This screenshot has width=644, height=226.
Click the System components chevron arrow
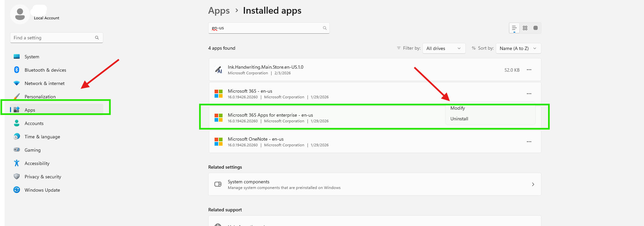pyautogui.click(x=533, y=184)
